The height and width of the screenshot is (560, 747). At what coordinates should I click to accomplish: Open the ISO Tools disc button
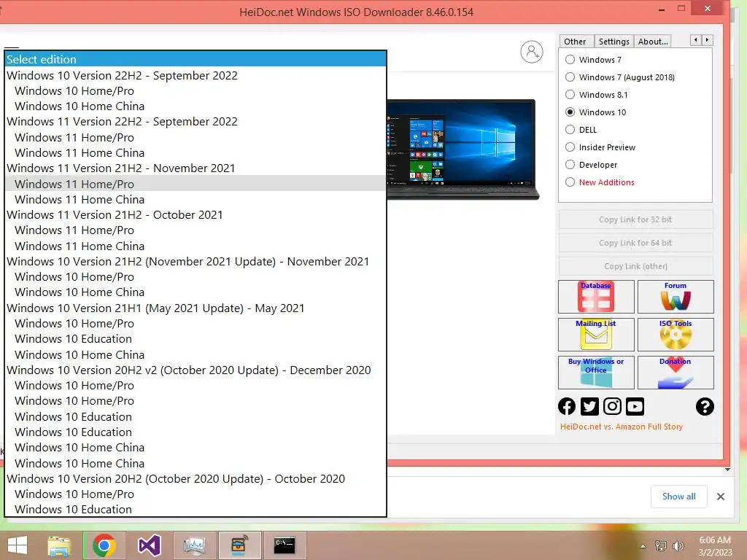coord(676,334)
